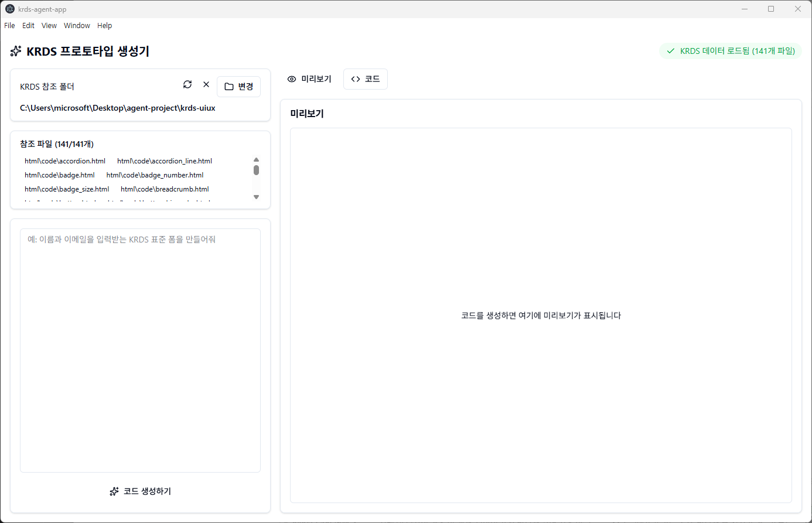812x523 pixels.
Task: Click the 코드 생성하기 generate button
Action: coord(140,491)
